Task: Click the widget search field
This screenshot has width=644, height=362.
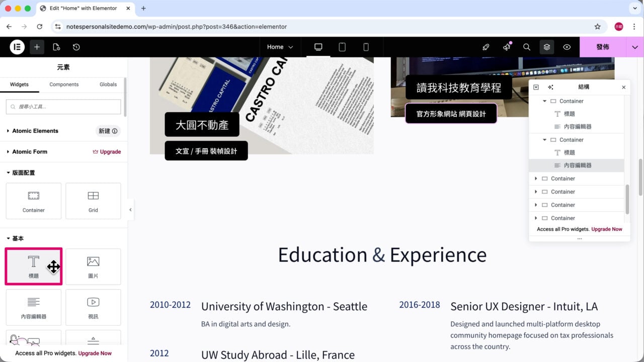Action: click(x=63, y=107)
